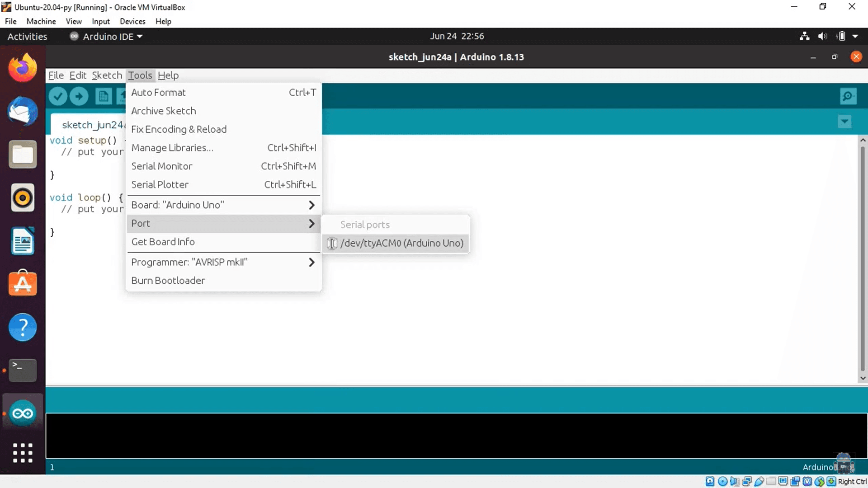Open the sketch tab dropdown arrow

[844, 122]
